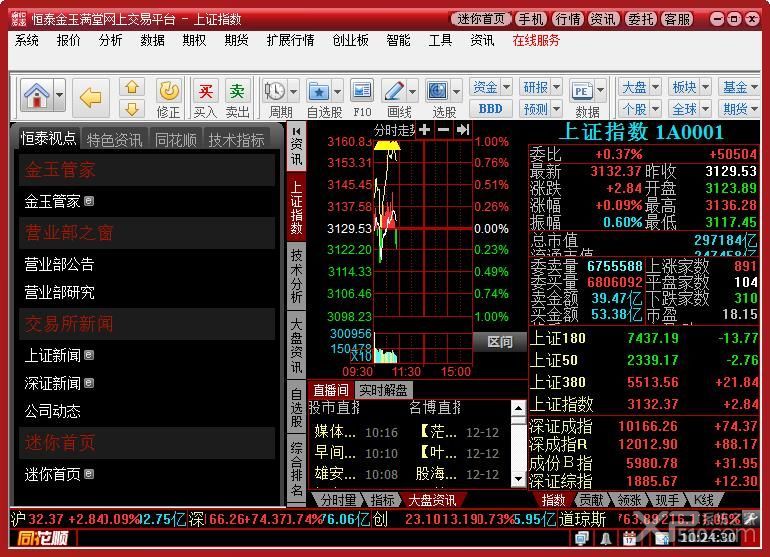The image size is (770, 557).
Task: Open the 报价 menu
Action: (68, 40)
